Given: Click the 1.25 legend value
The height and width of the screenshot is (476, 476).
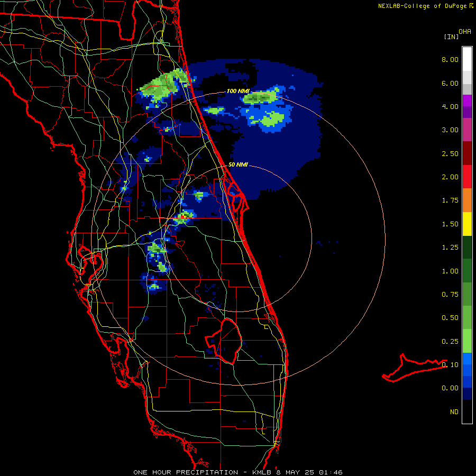Looking at the screenshot, I should 450,248.
